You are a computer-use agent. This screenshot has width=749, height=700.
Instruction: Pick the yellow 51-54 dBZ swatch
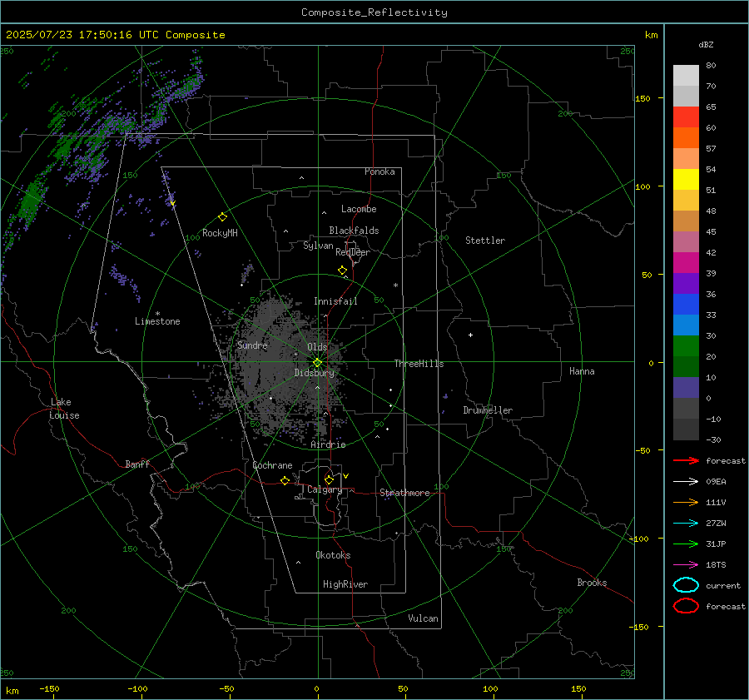tap(686, 180)
